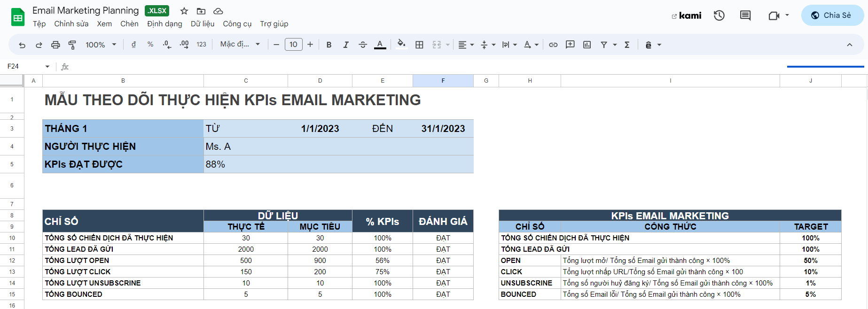
Task: Select row 10 header
Action: (x=12, y=238)
